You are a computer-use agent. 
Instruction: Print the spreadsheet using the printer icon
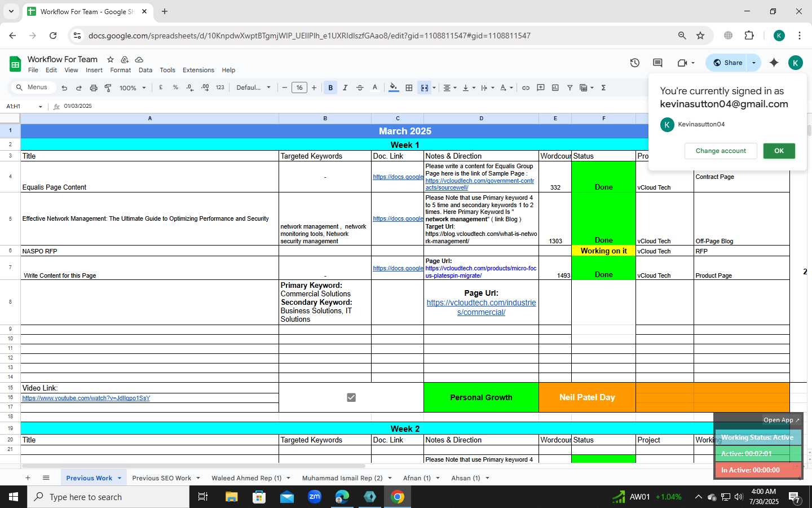[94, 87]
